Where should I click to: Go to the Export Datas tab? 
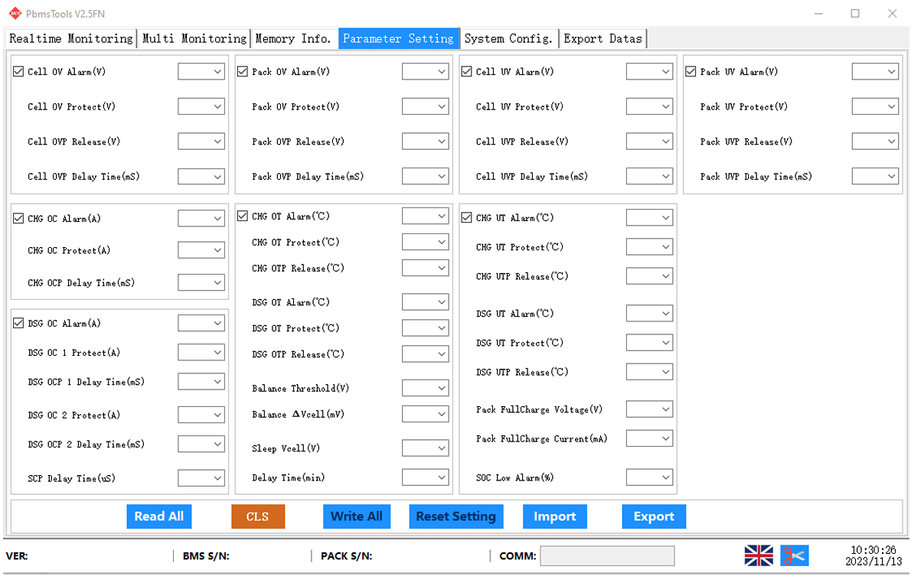pos(603,38)
